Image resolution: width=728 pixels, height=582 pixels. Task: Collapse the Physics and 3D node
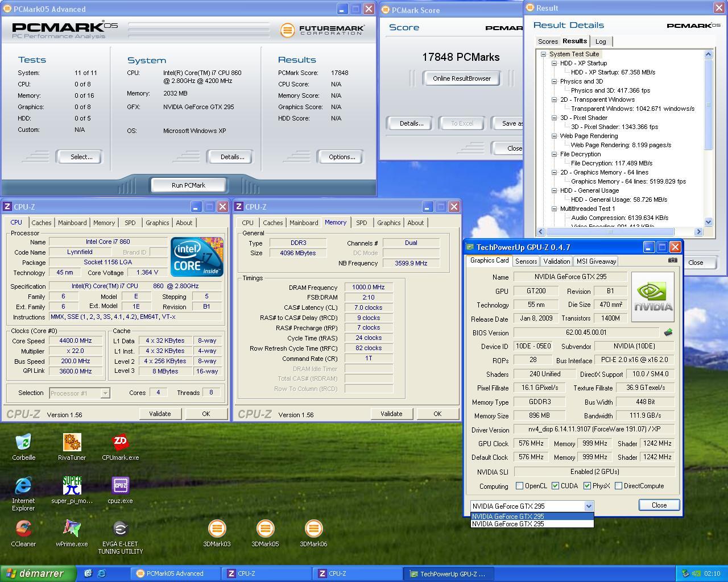[555, 81]
